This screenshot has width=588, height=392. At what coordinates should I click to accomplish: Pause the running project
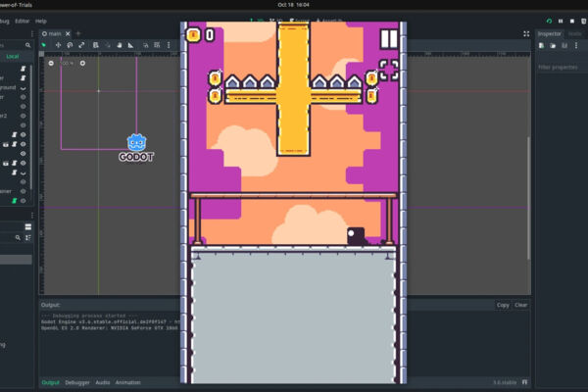click(561, 22)
